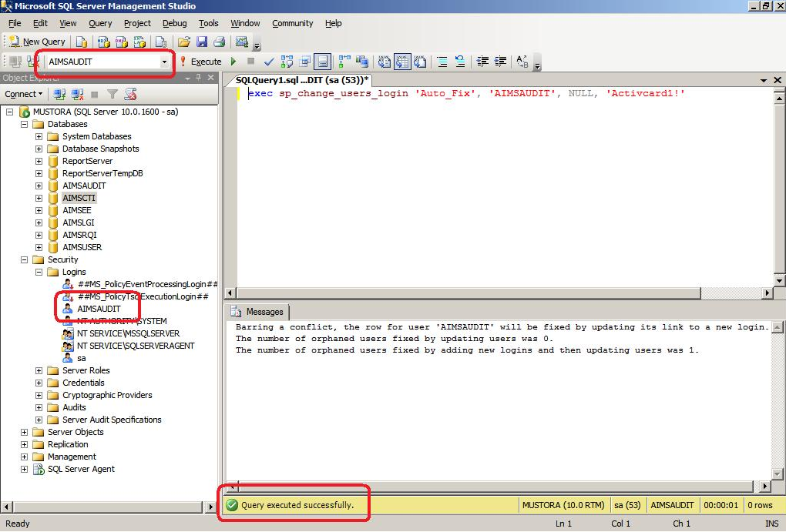Collapse the MUSTORA server node

click(x=9, y=112)
